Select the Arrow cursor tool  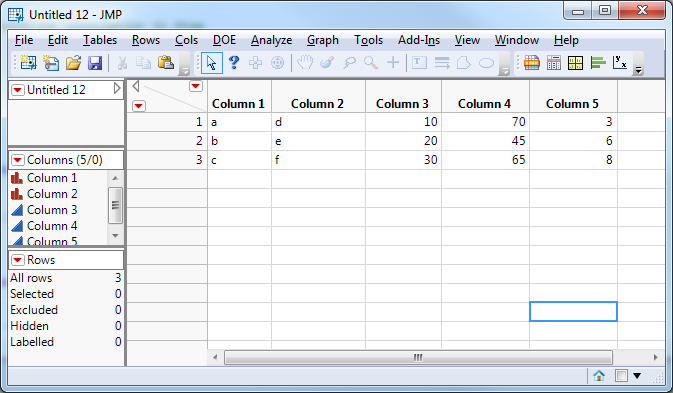click(x=212, y=63)
